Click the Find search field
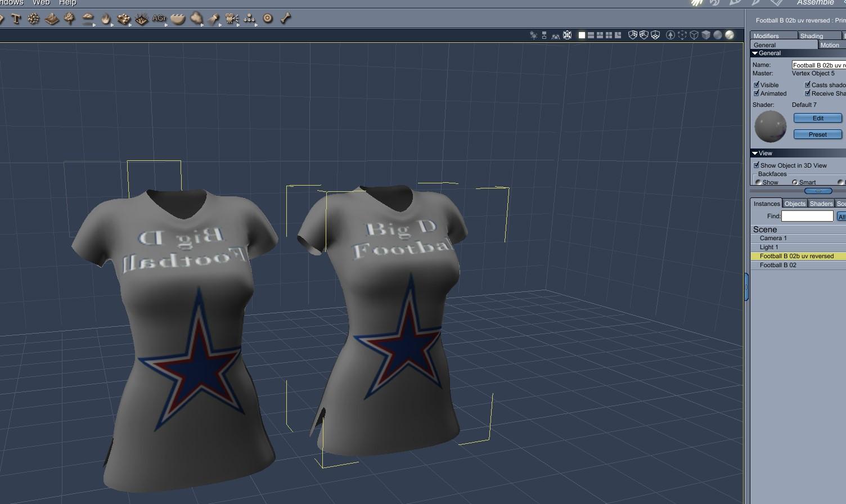This screenshot has width=846, height=504. [807, 216]
